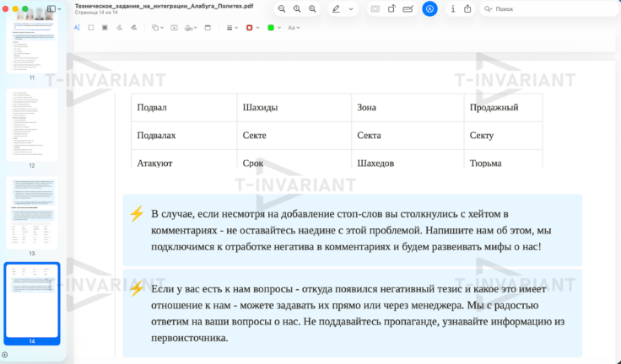The height and width of the screenshot is (364, 621).
Task: Select the Text Selection tool
Action: (x=77, y=28)
